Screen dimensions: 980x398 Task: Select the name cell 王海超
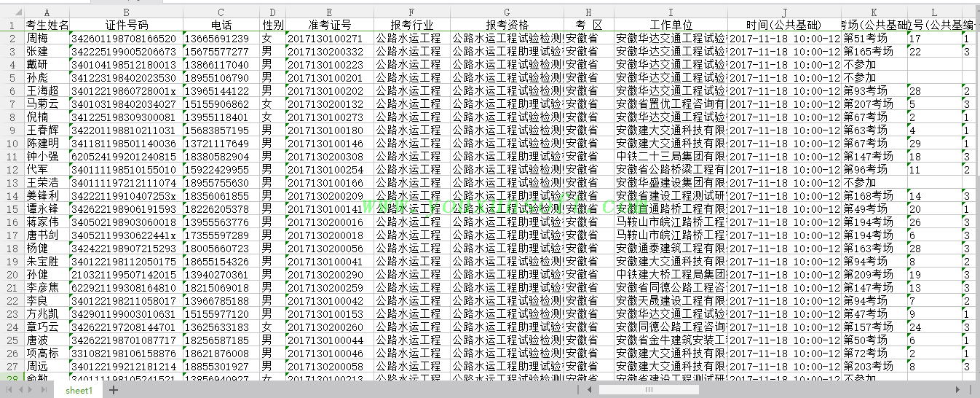pos(47,90)
